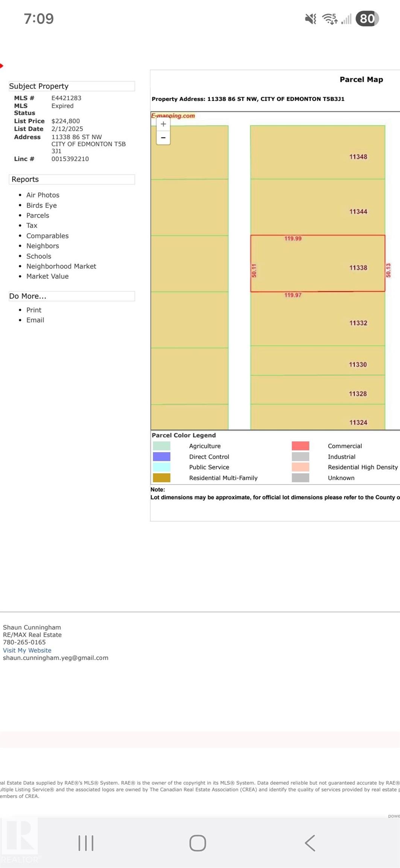This screenshot has width=400, height=868.
Task: Follow the Visit My Website link
Action: (27, 650)
